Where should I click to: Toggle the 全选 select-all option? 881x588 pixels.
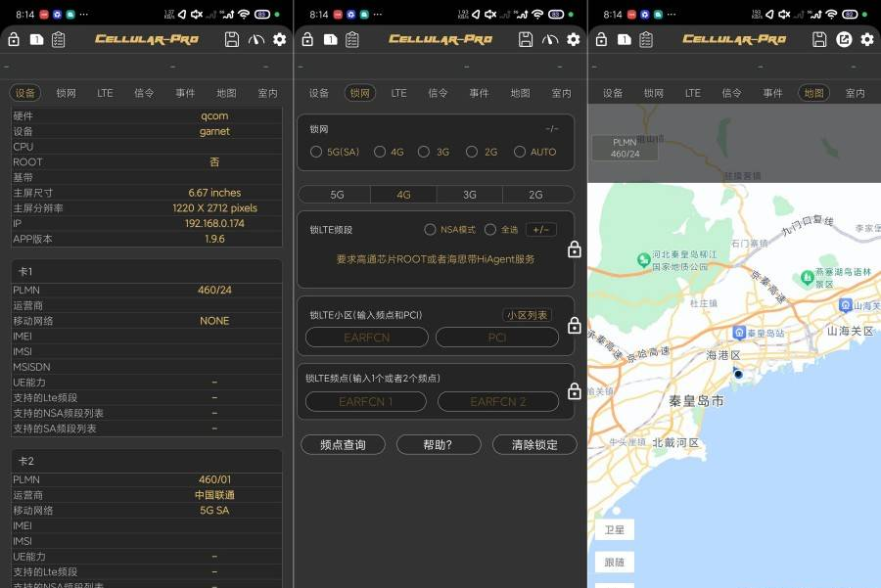(490, 230)
